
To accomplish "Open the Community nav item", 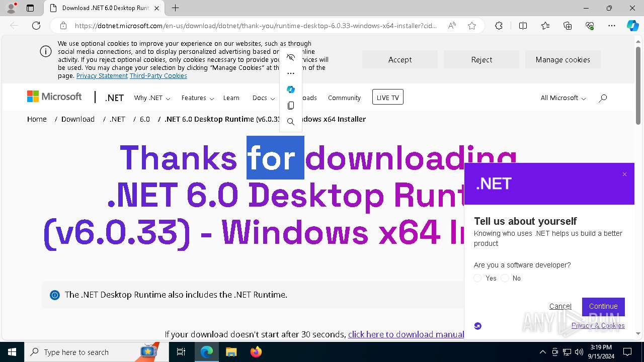I will pyautogui.click(x=344, y=98).
